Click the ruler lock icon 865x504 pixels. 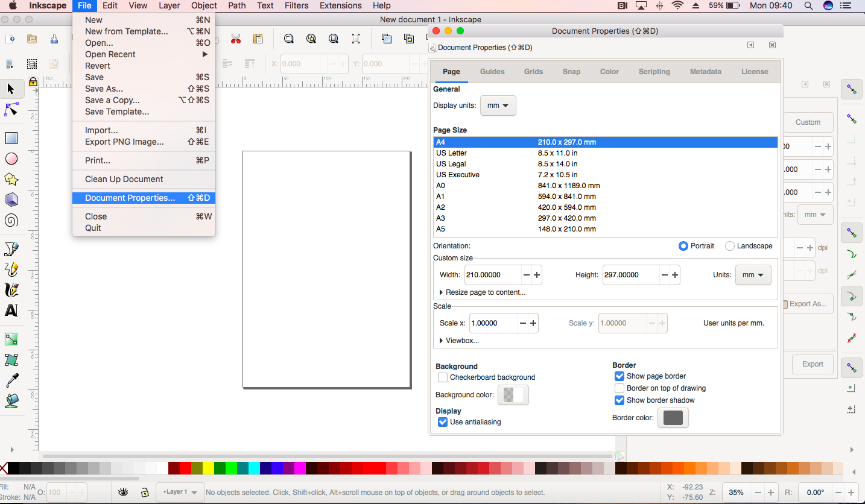tap(33, 81)
